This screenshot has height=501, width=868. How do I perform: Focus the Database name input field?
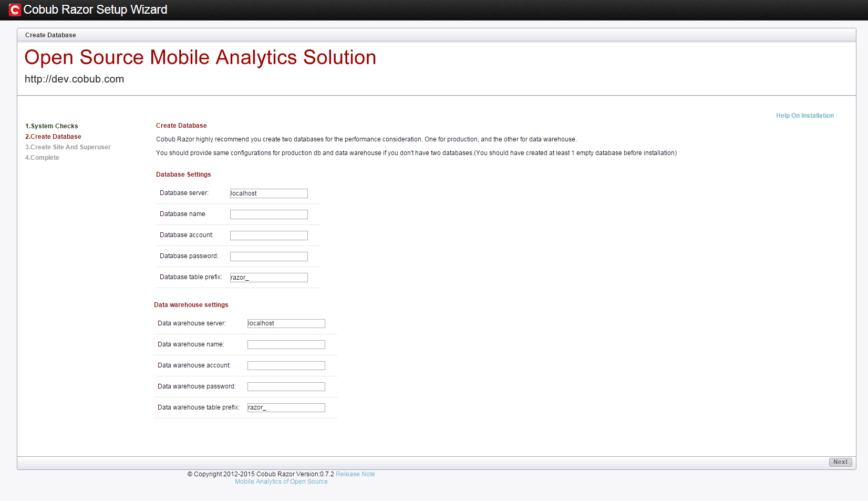(x=268, y=214)
